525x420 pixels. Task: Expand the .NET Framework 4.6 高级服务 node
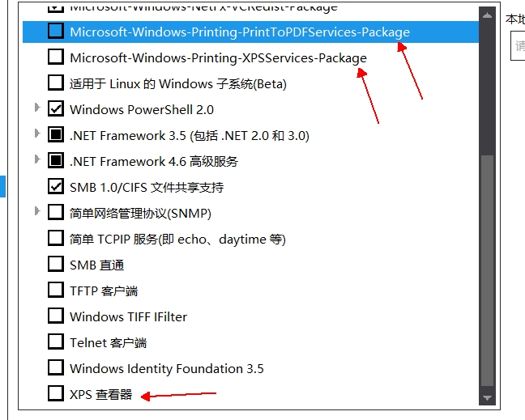click(37, 159)
